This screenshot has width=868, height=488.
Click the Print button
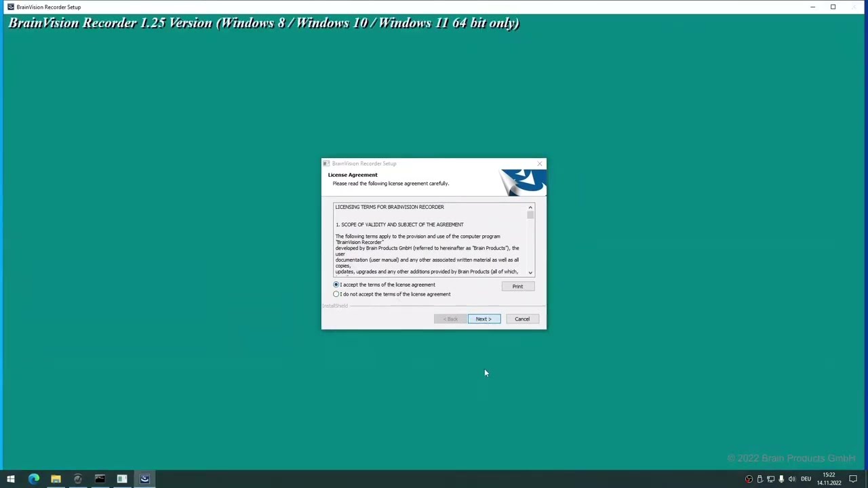517,286
